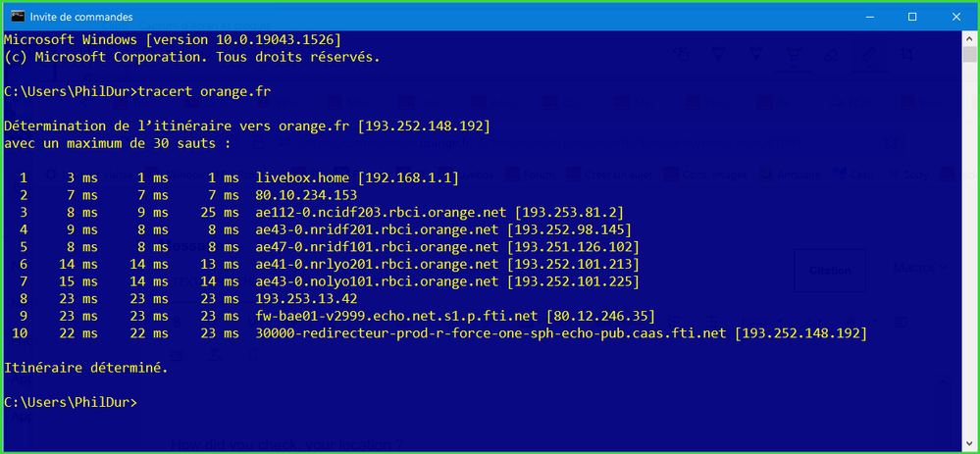Click the livebox.home [192.168.1.1] hop line

coord(356,177)
